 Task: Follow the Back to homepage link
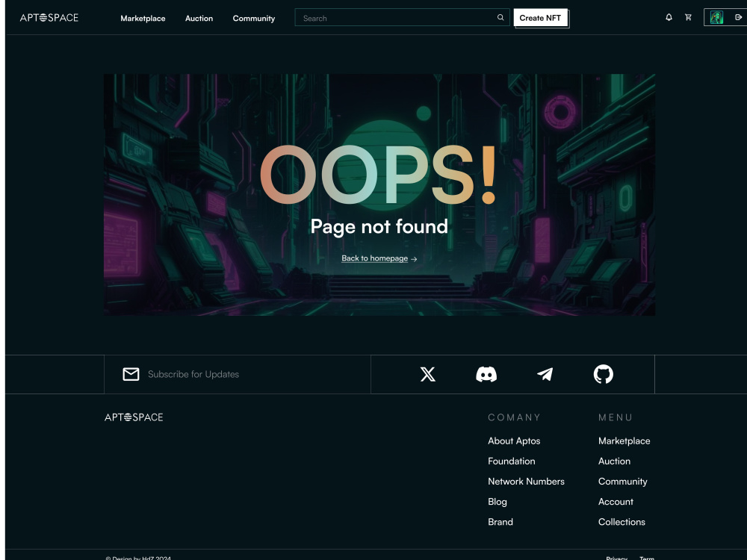pos(379,258)
